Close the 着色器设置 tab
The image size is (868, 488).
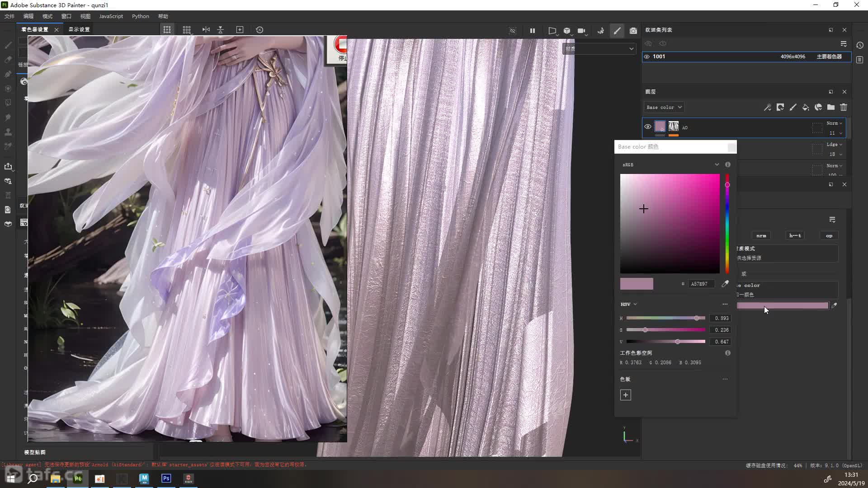pos(57,30)
